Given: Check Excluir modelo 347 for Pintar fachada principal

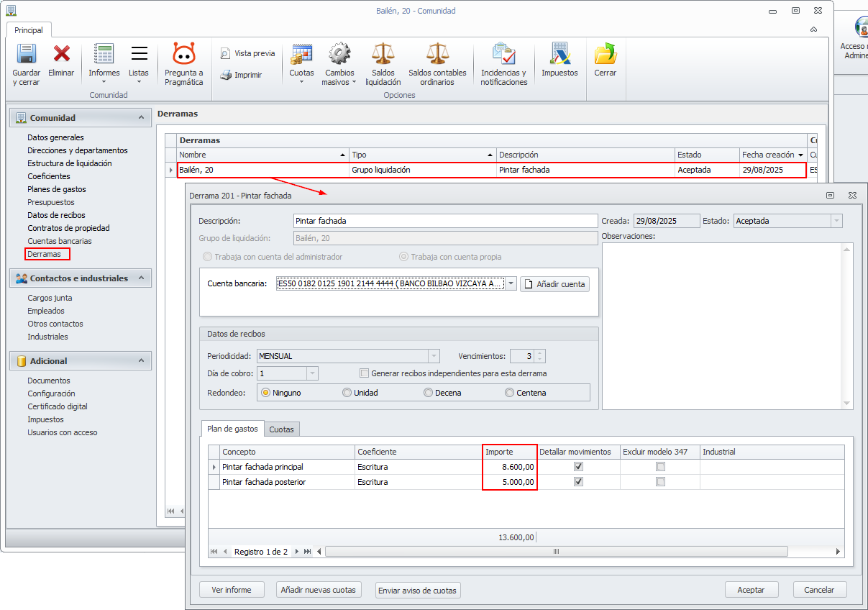Looking at the screenshot, I should coord(660,467).
